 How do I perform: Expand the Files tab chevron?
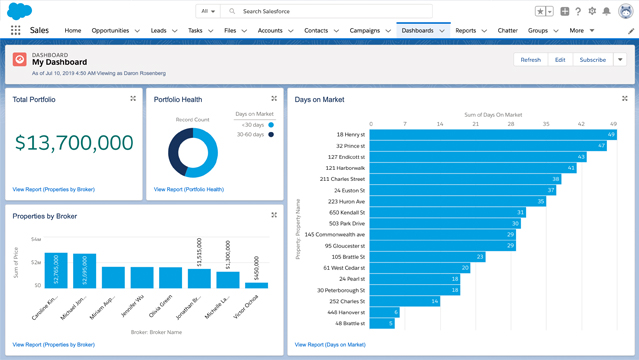click(x=244, y=31)
